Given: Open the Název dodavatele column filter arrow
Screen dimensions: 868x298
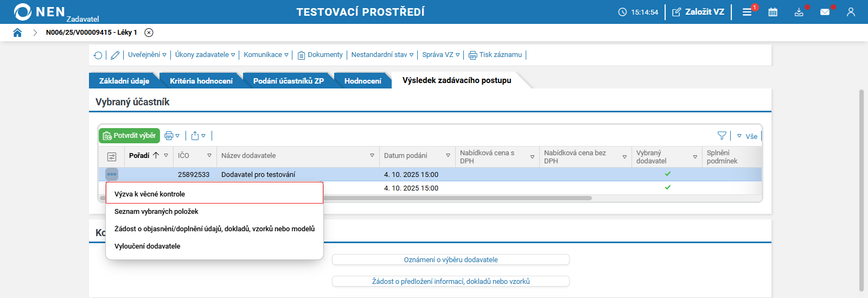Looking at the screenshot, I should coord(372,155).
